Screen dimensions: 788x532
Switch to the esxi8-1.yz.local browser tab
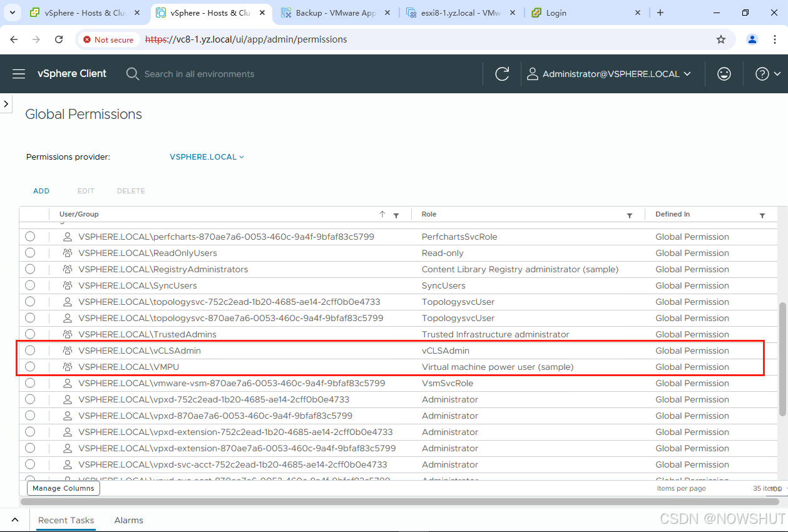[x=461, y=13]
